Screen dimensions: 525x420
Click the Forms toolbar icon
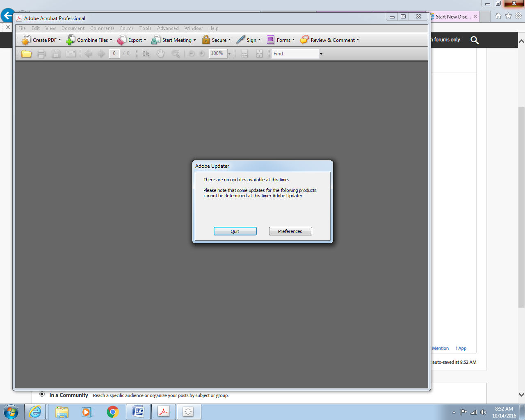[x=271, y=40]
